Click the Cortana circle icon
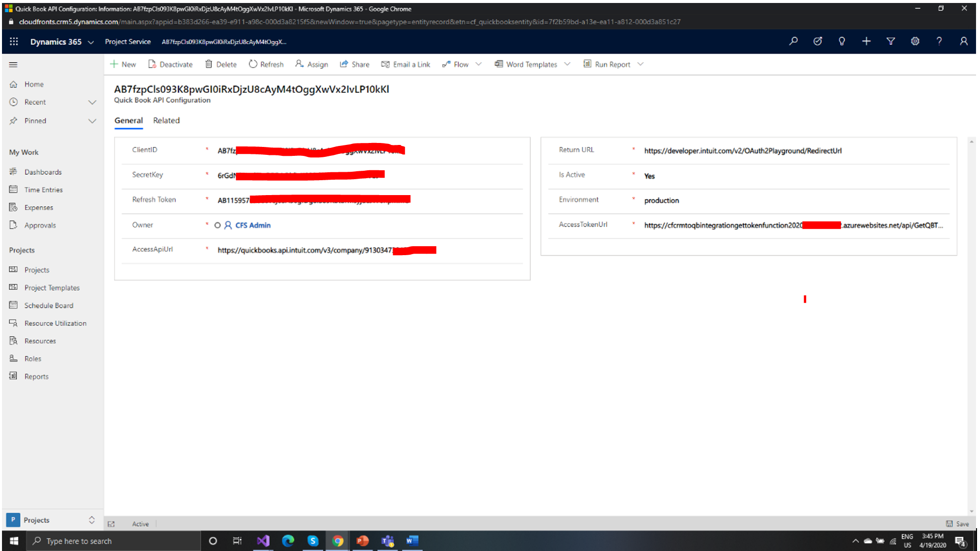Image resolution: width=980 pixels, height=551 pixels. [x=213, y=541]
